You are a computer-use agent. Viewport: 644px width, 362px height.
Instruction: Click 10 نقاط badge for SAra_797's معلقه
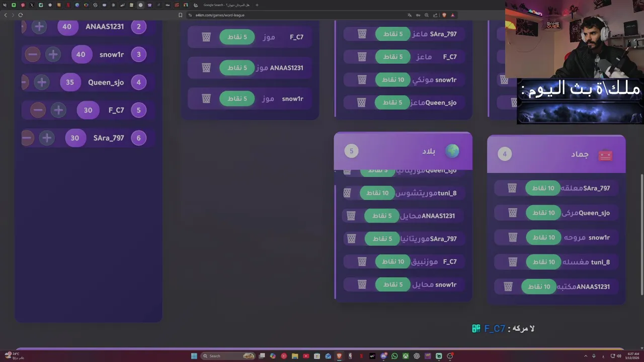[x=543, y=188]
